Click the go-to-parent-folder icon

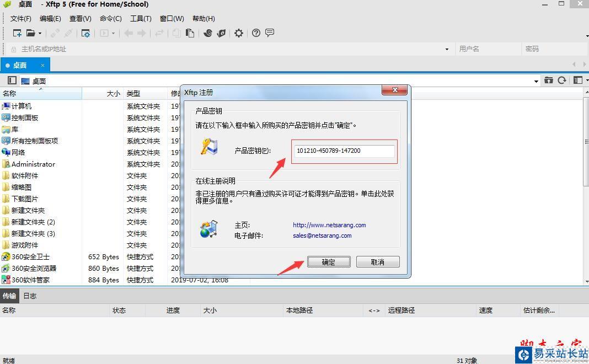coord(548,81)
